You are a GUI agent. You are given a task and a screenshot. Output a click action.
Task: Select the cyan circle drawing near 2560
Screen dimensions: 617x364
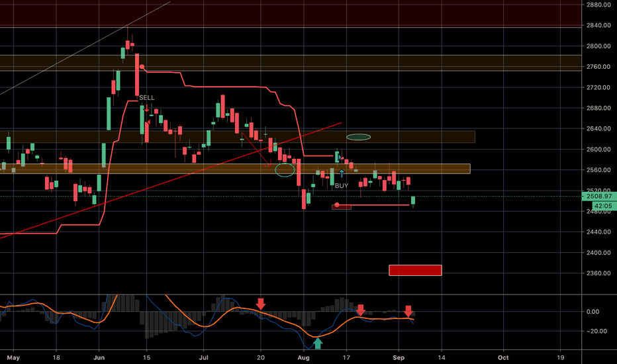(285, 169)
